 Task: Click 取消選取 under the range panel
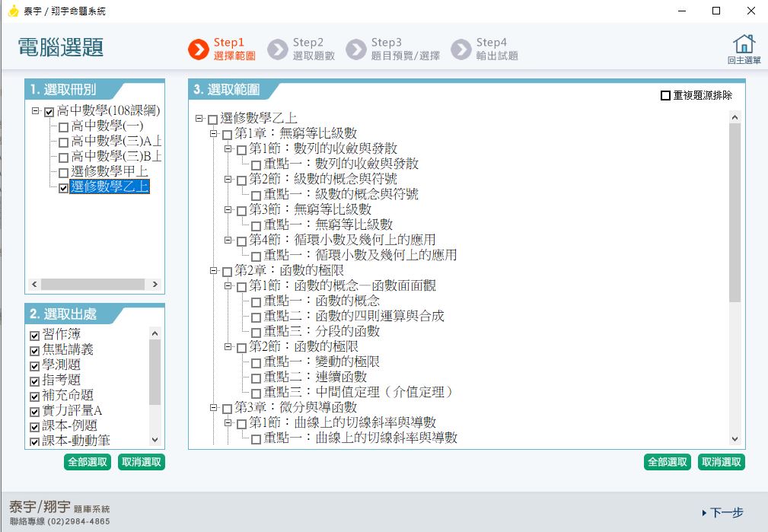[722, 462]
